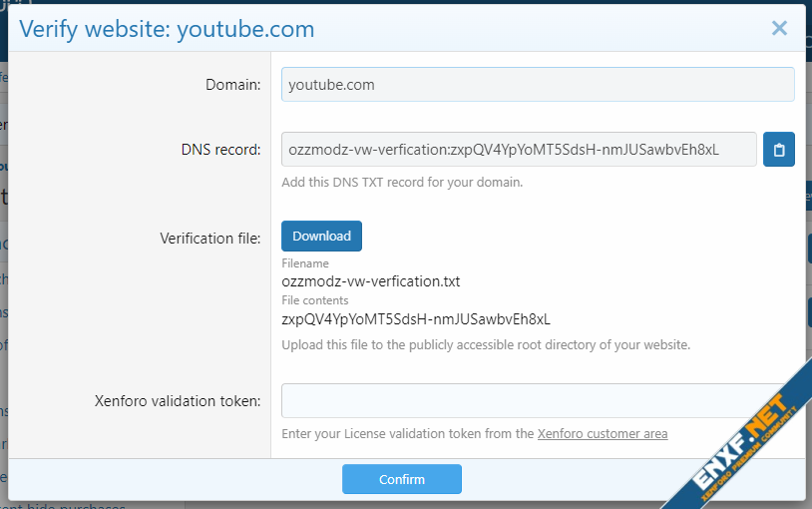This screenshot has width=812, height=509.
Task: Click the 'Domain:' label
Action: click(x=232, y=85)
